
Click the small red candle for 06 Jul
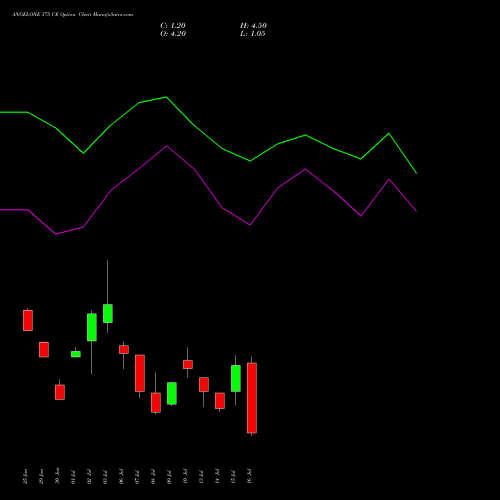124,350
